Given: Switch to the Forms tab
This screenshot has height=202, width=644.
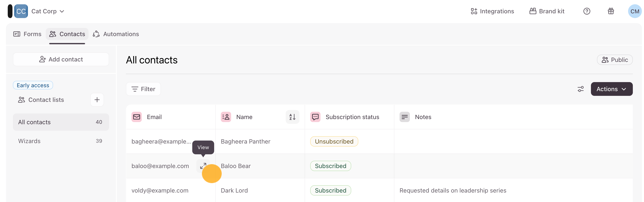Looking at the screenshot, I should 27,34.
